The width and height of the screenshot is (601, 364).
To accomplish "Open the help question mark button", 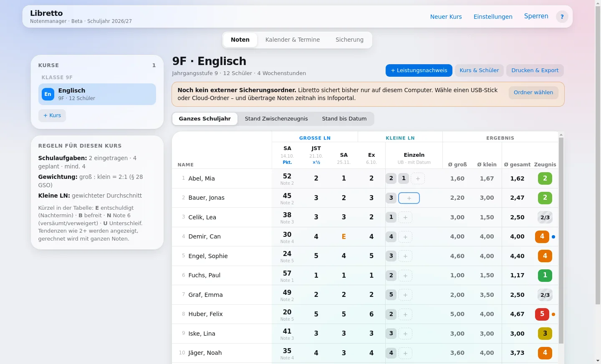I will (562, 17).
